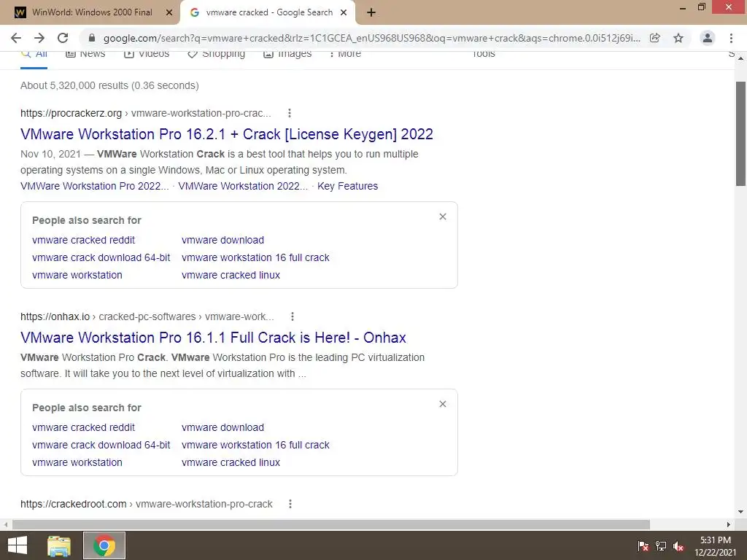The height and width of the screenshot is (560, 747).
Task: Open the Chrome three-dot menu
Action: coord(731,38)
